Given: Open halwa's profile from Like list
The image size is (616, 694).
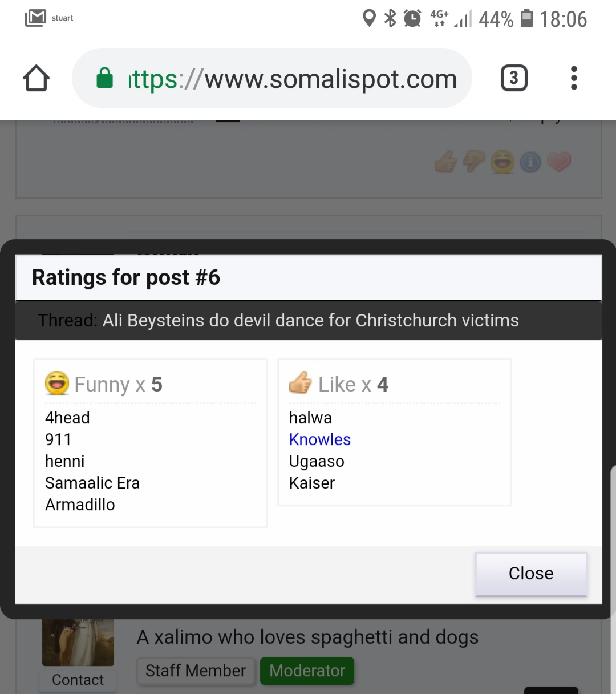Looking at the screenshot, I should tap(310, 418).
